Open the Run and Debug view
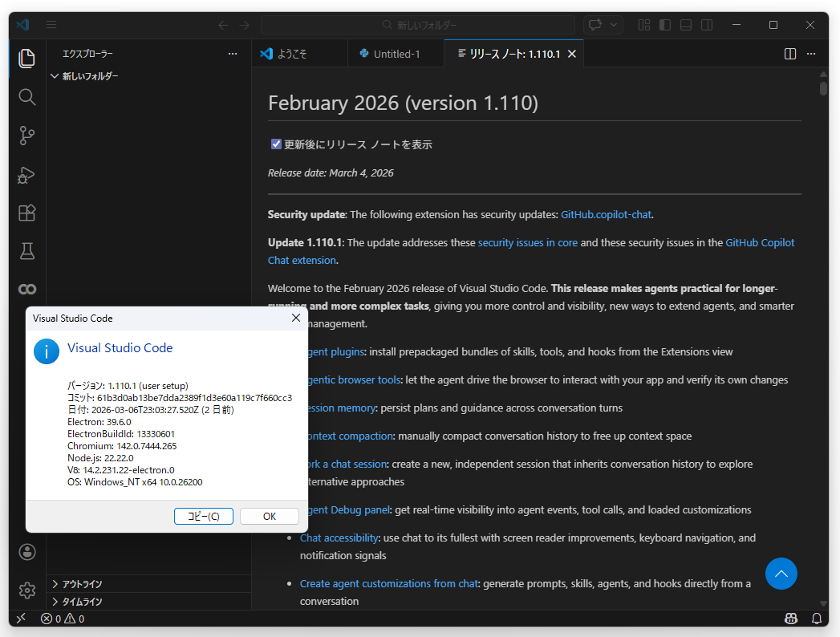 coord(26,175)
